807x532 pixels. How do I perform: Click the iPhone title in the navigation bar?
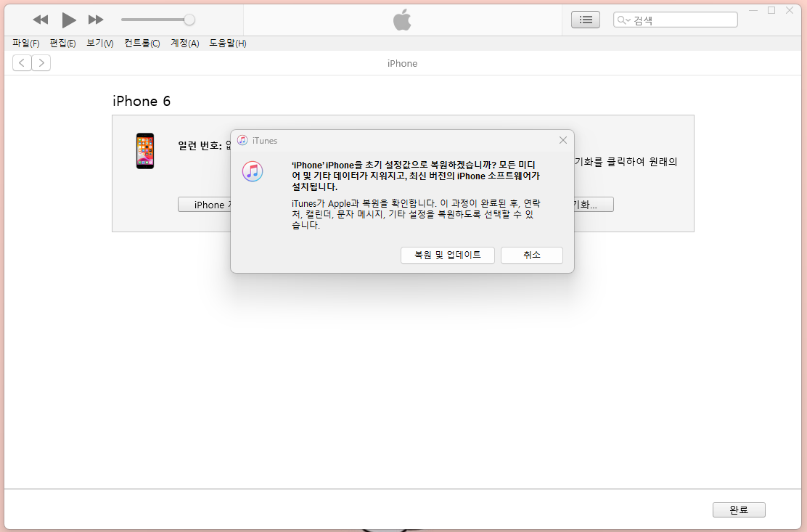pyautogui.click(x=402, y=63)
